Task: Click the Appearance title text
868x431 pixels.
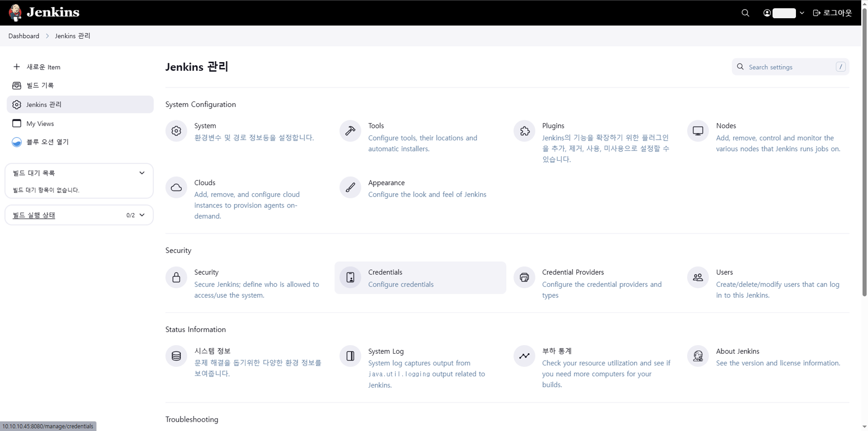Action: coord(386,183)
